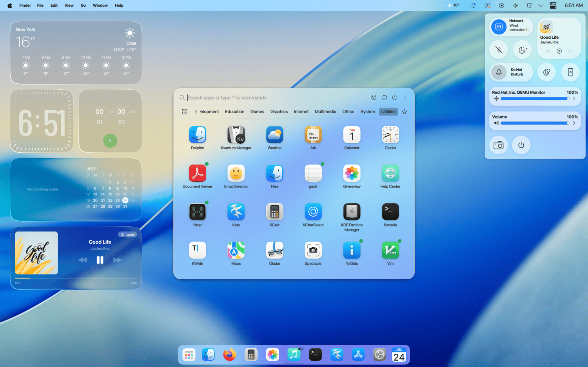The width and height of the screenshot is (588, 367).
Task: Open the Kvantum Manager app in launcher
Action: point(236,135)
